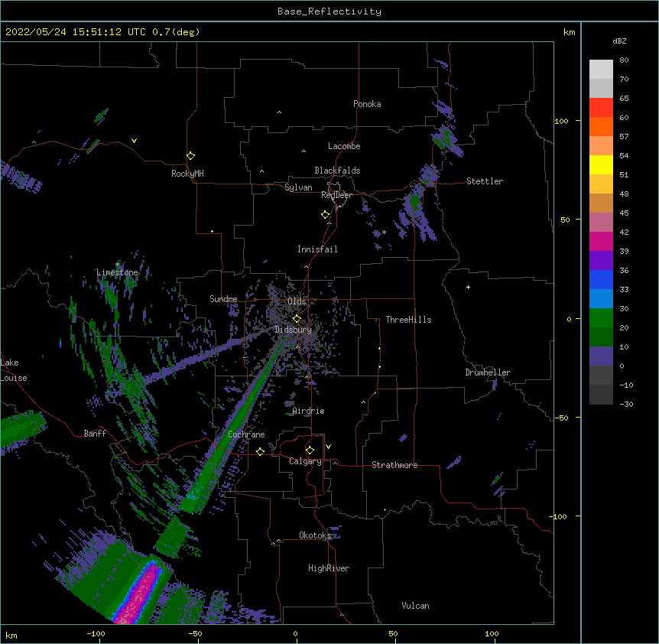Click the -100 tick on bottom axis
This screenshot has height=644, width=659.
pyautogui.click(x=96, y=633)
